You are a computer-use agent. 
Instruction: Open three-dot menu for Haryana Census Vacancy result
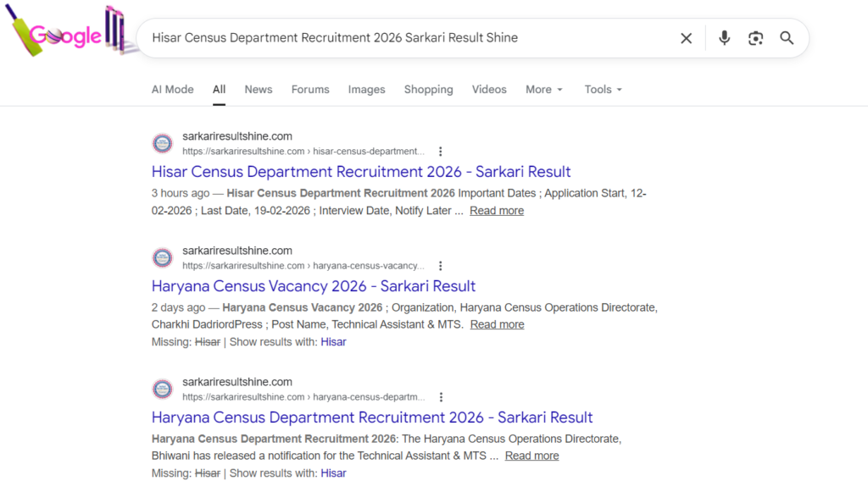click(x=440, y=266)
